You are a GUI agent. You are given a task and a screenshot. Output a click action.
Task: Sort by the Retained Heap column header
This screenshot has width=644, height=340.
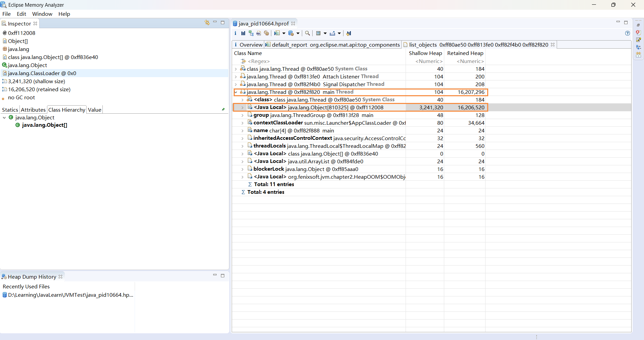point(465,53)
